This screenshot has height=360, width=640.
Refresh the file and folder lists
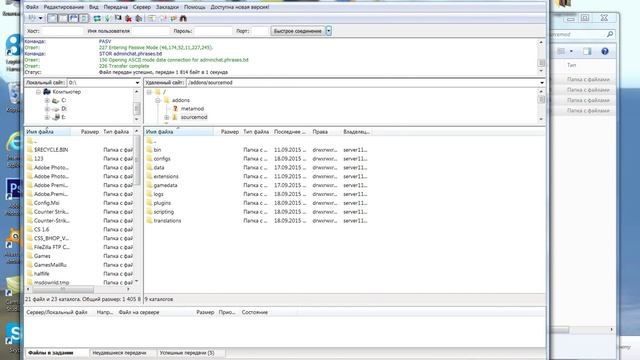click(97, 18)
